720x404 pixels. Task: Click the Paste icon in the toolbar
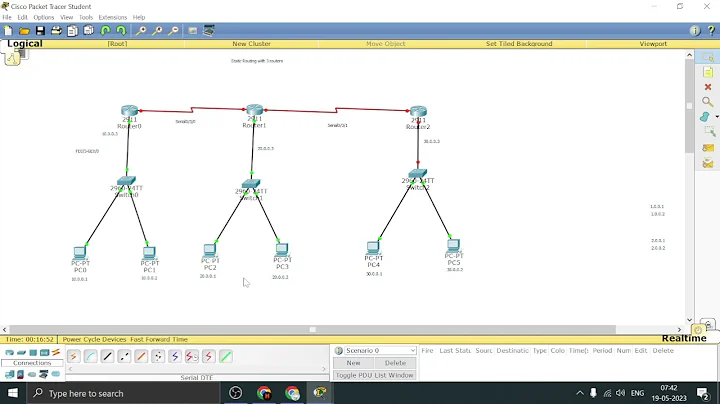point(89,31)
